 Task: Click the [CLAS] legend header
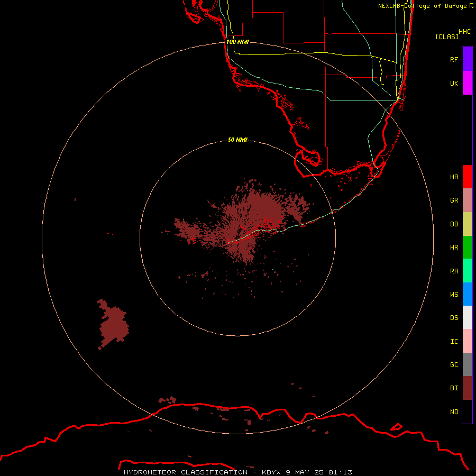tap(447, 36)
